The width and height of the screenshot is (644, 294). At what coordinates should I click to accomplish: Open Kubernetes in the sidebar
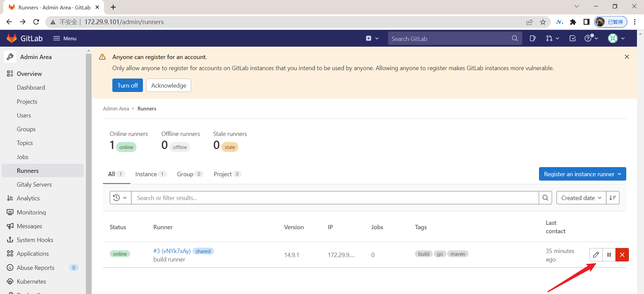tap(32, 281)
